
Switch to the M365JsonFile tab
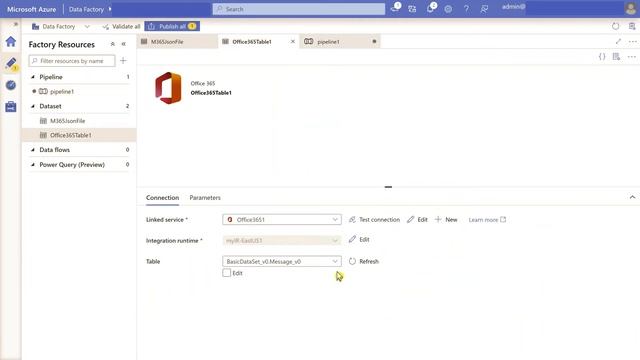(177, 42)
